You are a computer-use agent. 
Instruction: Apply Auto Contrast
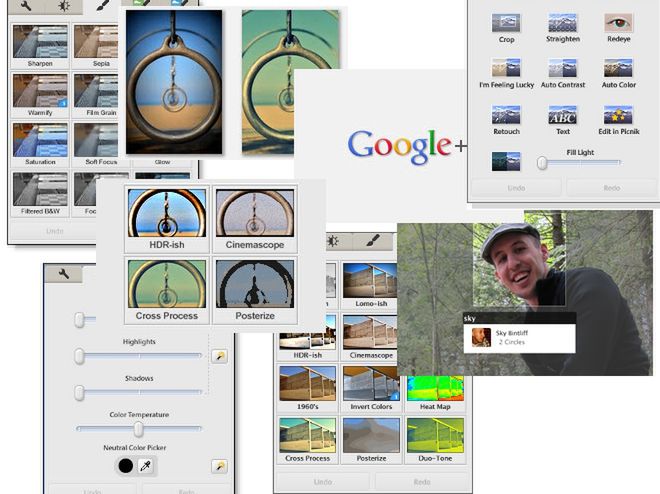point(563,73)
